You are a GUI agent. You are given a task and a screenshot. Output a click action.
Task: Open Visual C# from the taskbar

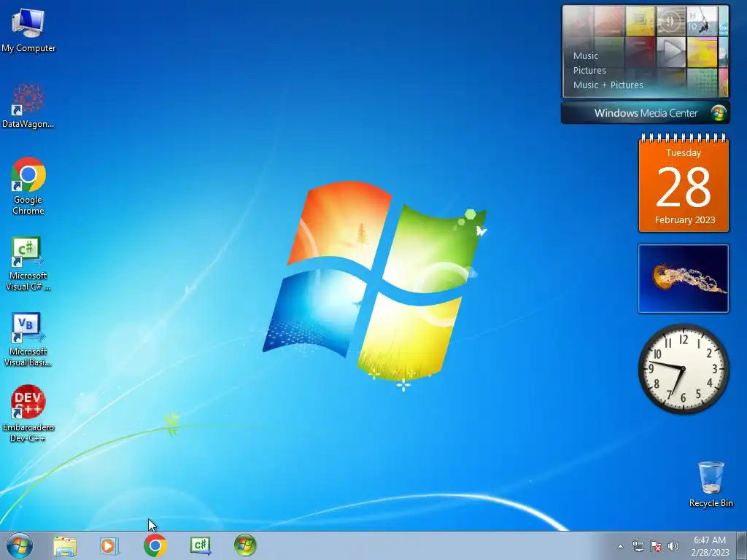pyautogui.click(x=201, y=545)
